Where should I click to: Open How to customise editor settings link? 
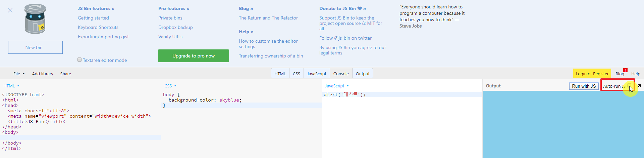[268, 44]
